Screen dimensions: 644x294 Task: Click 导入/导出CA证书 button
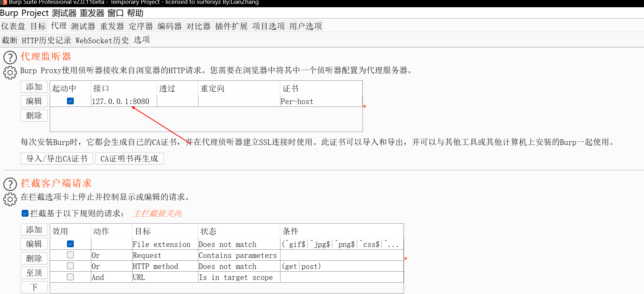[57, 158]
